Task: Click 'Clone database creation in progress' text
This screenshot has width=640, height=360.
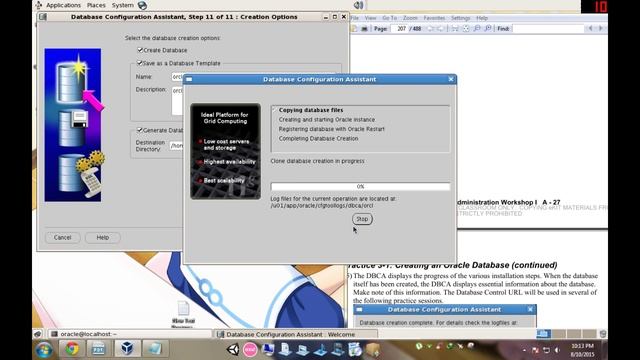Action: point(318,161)
